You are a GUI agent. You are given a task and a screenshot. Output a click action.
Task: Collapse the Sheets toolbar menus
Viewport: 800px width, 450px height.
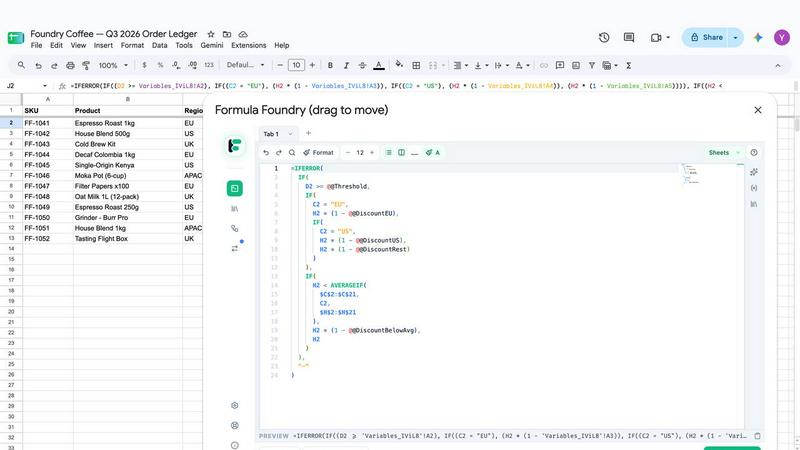click(x=778, y=65)
